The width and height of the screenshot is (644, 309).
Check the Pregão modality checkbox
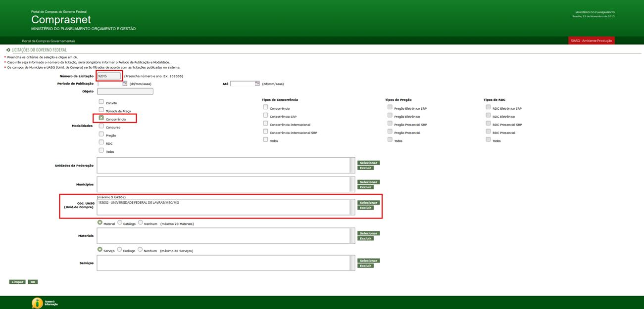pos(101,134)
